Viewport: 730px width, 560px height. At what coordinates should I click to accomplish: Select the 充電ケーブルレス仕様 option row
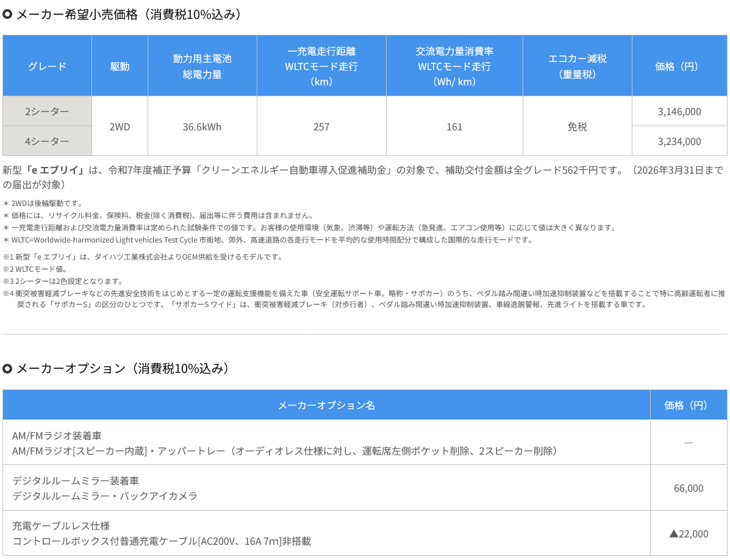(326, 533)
